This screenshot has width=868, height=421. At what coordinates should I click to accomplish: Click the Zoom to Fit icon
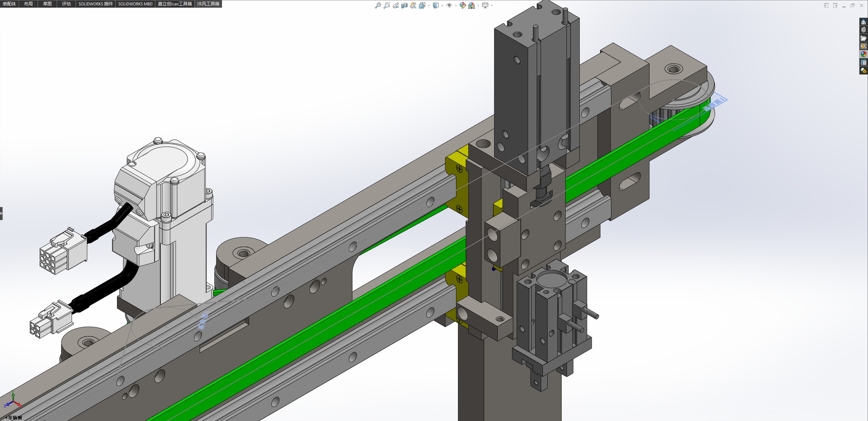point(378,5)
